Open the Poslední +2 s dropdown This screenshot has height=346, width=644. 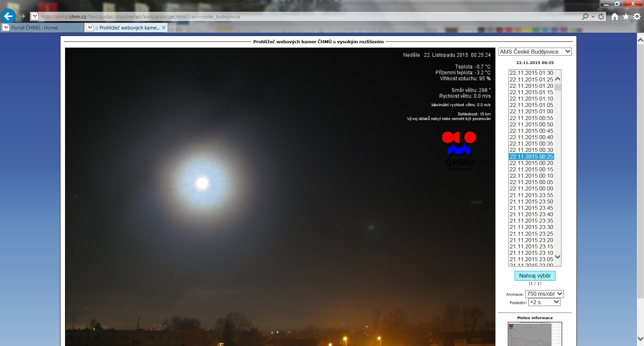pyautogui.click(x=544, y=302)
